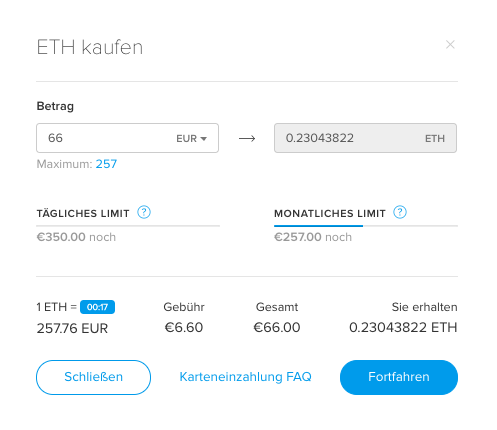Click the €257.00 noch monthly remaining text
This screenshot has height=430, width=497.
(313, 237)
